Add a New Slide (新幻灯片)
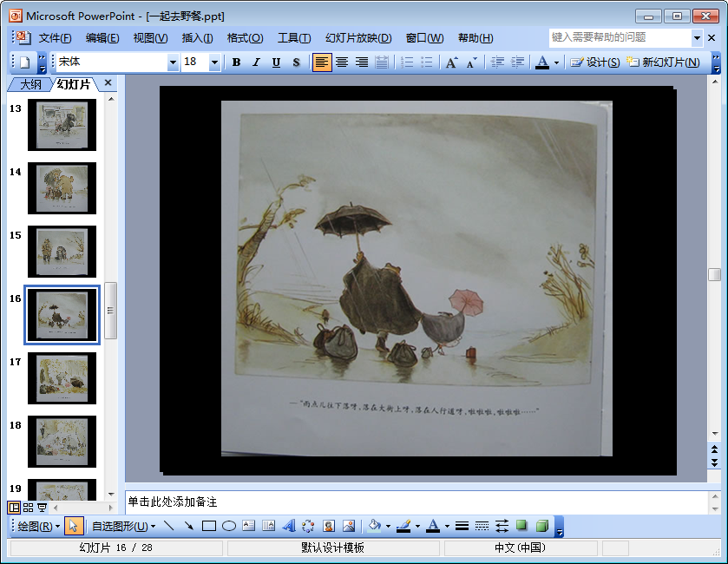Image resolution: width=728 pixels, height=564 pixels. [663, 62]
